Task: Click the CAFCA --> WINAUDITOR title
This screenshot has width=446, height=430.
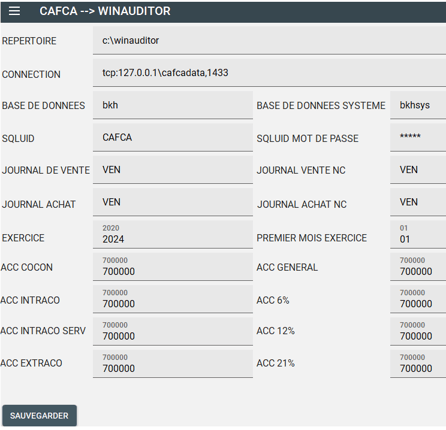Action: tap(105, 11)
